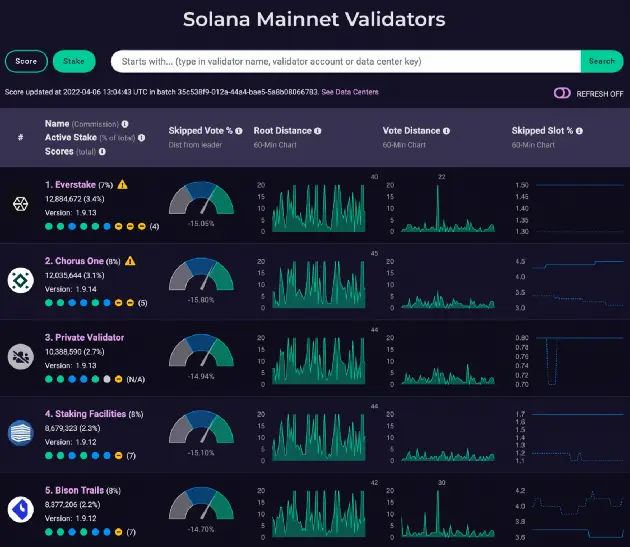
Task: Click Bison Trails skipped vote gauge
Action: pyautogui.click(x=201, y=504)
